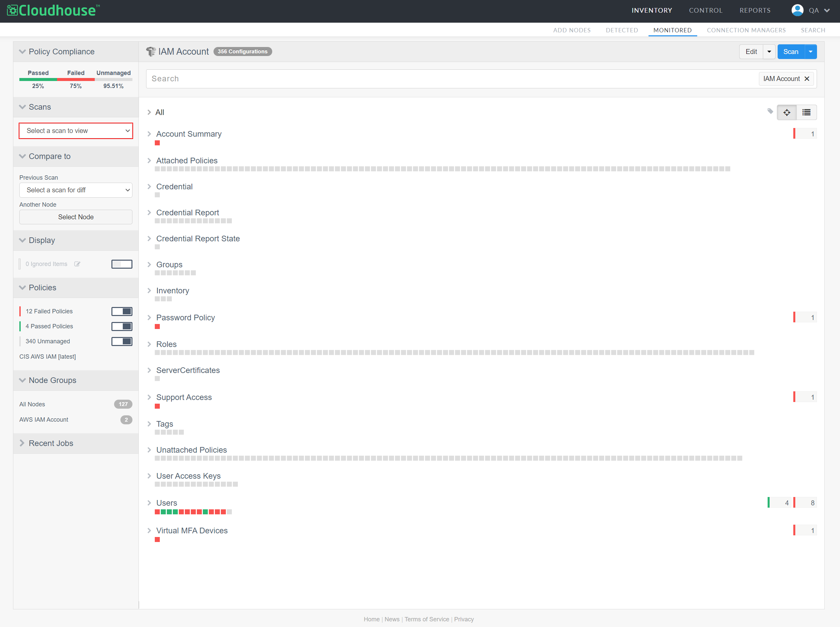The image size is (840, 627).
Task: Toggle the Ignored Items display switch
Action: click(x=121, y=264)
